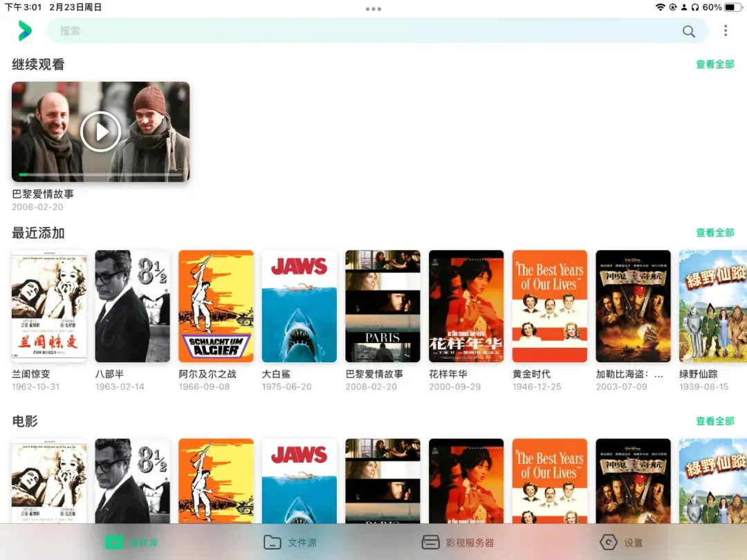This screenshot has width=747, height=560.
Task: Click the 下午3:01 status bar time
Action: [x=23, y=7]
